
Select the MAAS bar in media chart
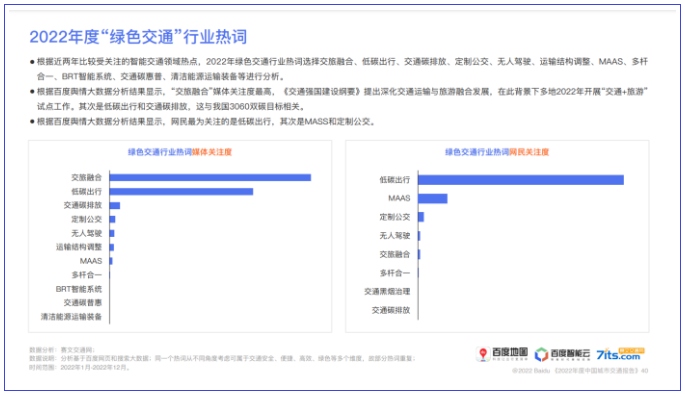pyautogui.click(x=111, y=261)
